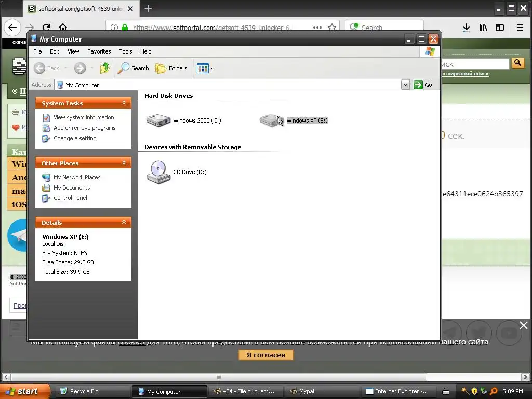Reload the softportal page
Viewport: 532px width, 399px height.
click(46, 28)
